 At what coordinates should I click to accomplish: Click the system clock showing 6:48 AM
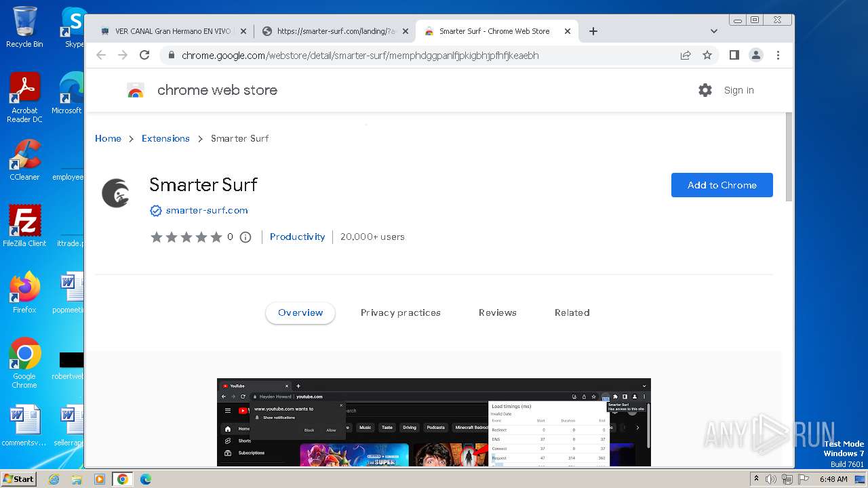click(x=833, y=479)
